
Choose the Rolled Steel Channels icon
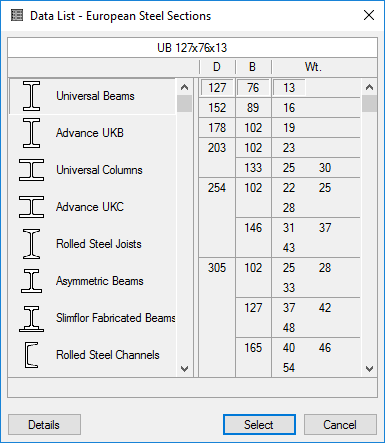31,355
